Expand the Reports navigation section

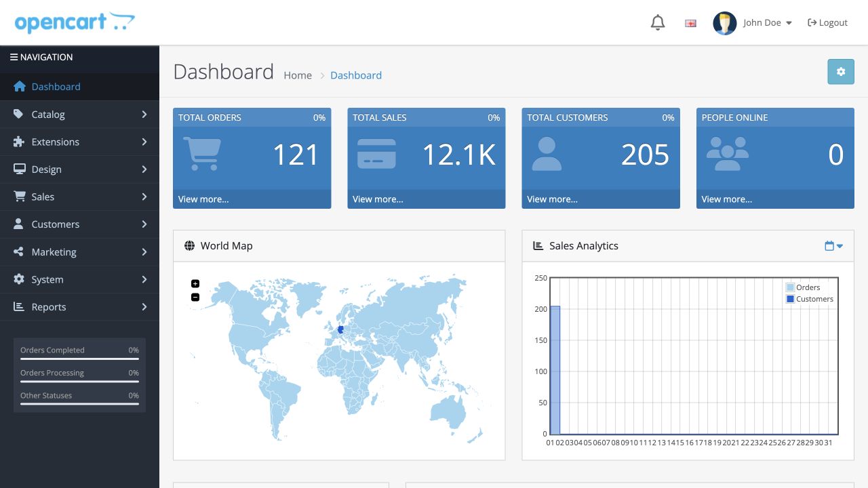tap(80, 307)
